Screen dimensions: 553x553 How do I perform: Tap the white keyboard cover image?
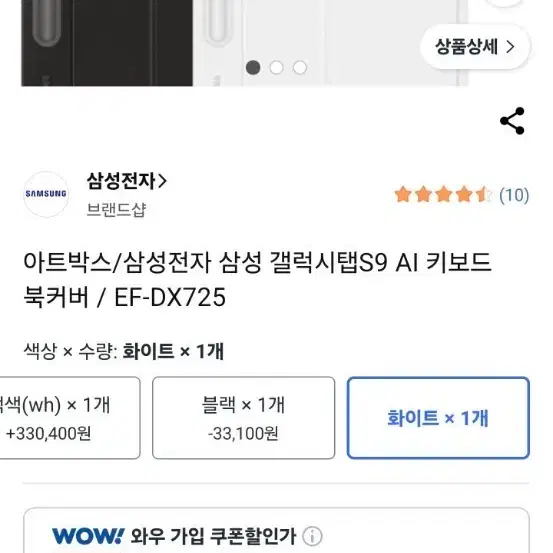coord(330,43)
